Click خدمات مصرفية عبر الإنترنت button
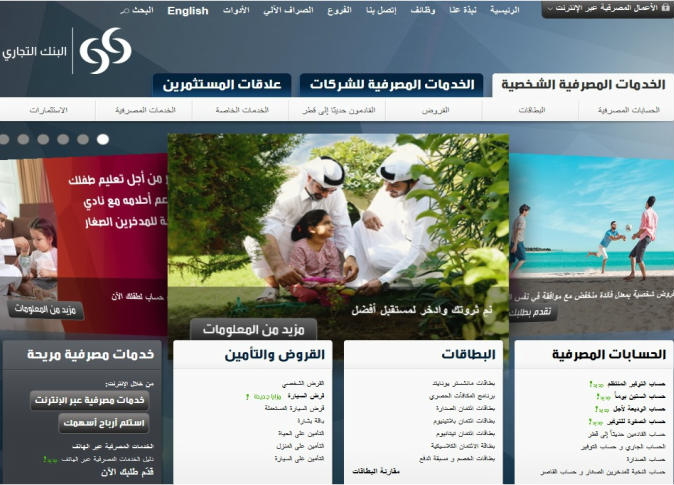 90,400
